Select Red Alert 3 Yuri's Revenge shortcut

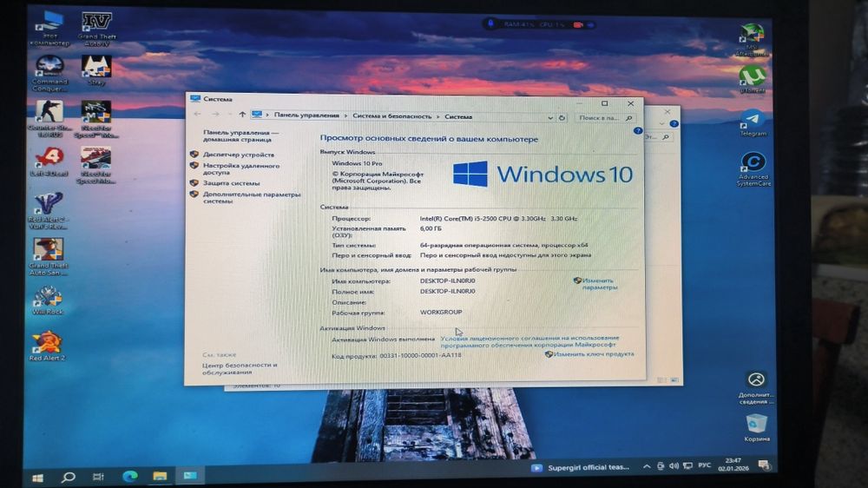coord(48,211)
